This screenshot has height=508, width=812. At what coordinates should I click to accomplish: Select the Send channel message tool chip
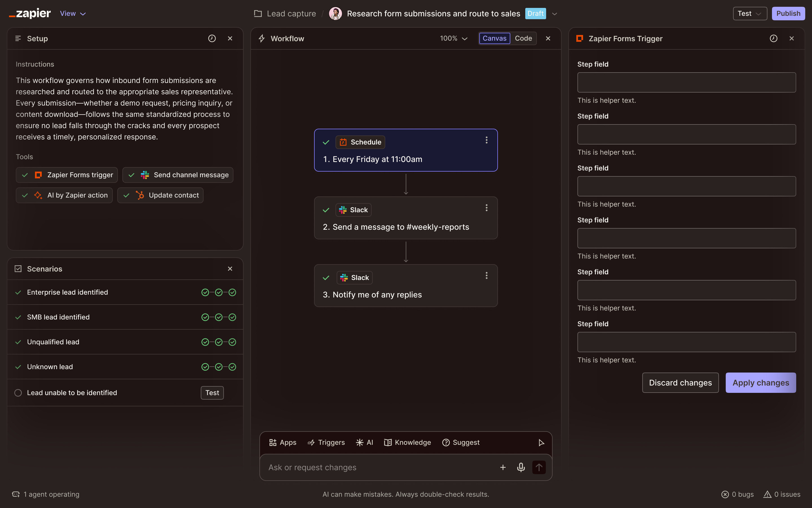(178, 175)
